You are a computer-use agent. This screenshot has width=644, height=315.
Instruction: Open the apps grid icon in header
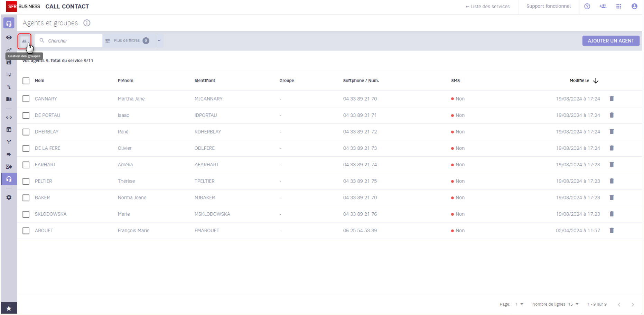coord(619,6)
